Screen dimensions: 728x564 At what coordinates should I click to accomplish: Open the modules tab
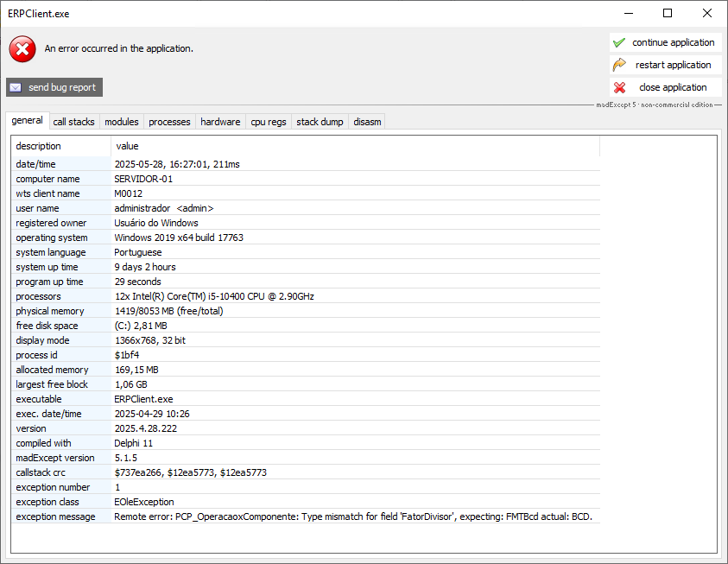click(121, 122)
